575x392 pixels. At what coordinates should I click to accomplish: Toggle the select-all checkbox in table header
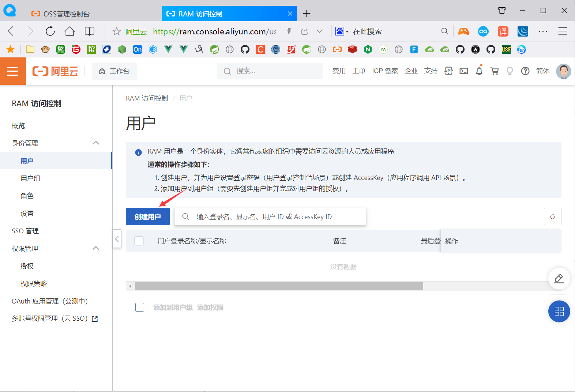tap(139, 241)
